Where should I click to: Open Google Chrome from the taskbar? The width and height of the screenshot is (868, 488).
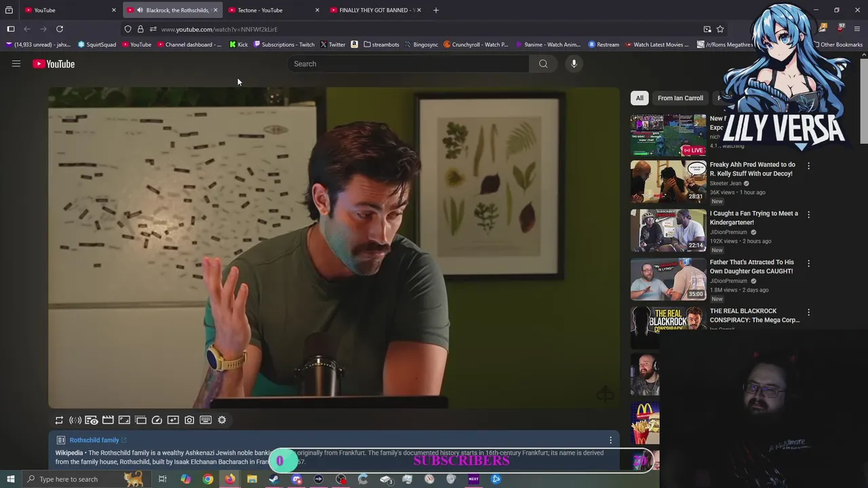click(208, 479)
